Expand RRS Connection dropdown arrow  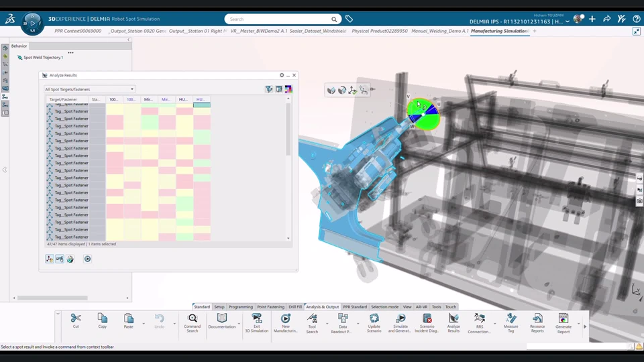494,324
